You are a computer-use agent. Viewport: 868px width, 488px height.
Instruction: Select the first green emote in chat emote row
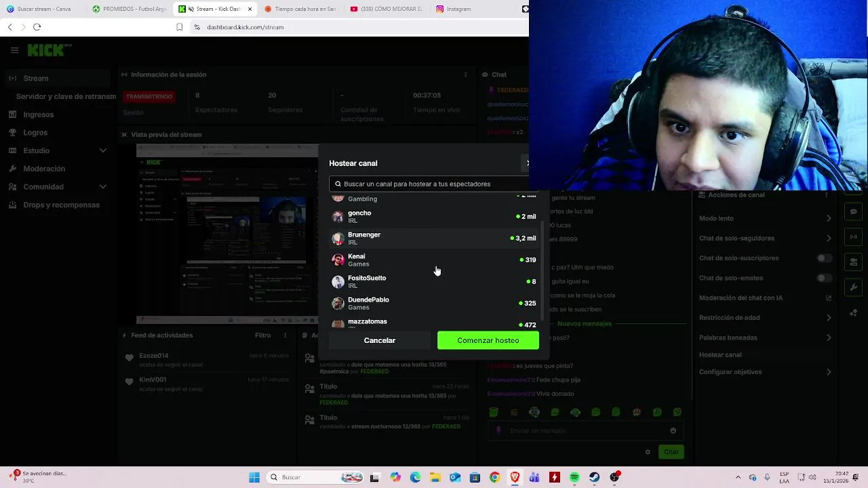494,412
